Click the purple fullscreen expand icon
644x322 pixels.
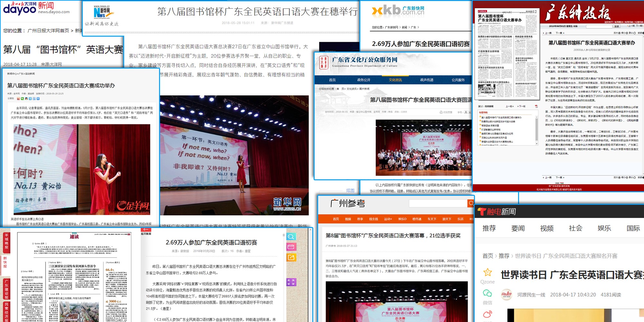(x=291, y=282)
